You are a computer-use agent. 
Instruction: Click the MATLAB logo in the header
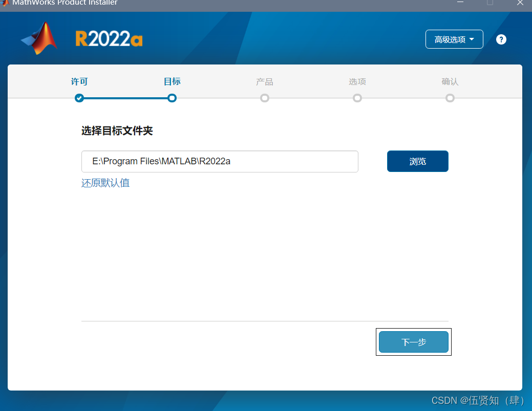coord(39,38)
